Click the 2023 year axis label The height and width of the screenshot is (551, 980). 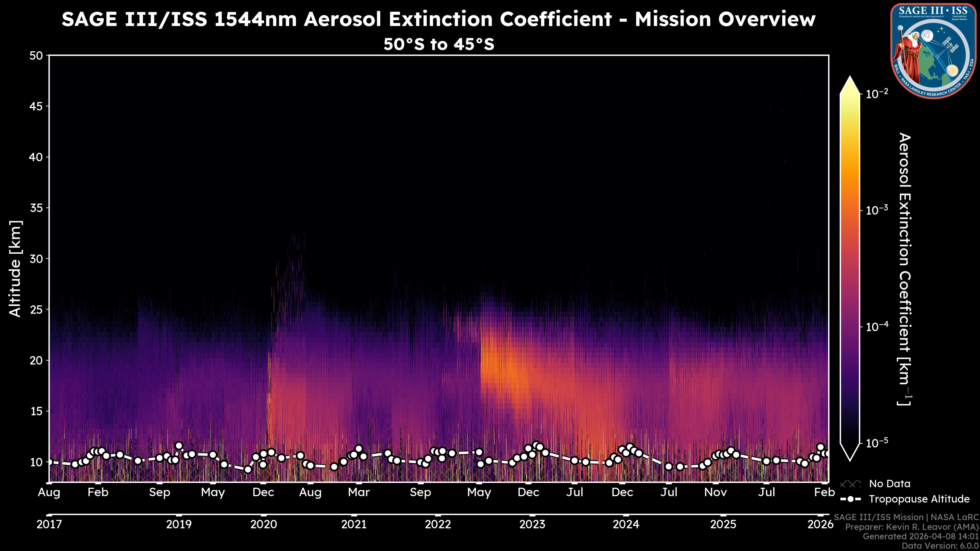pos(532,524)
